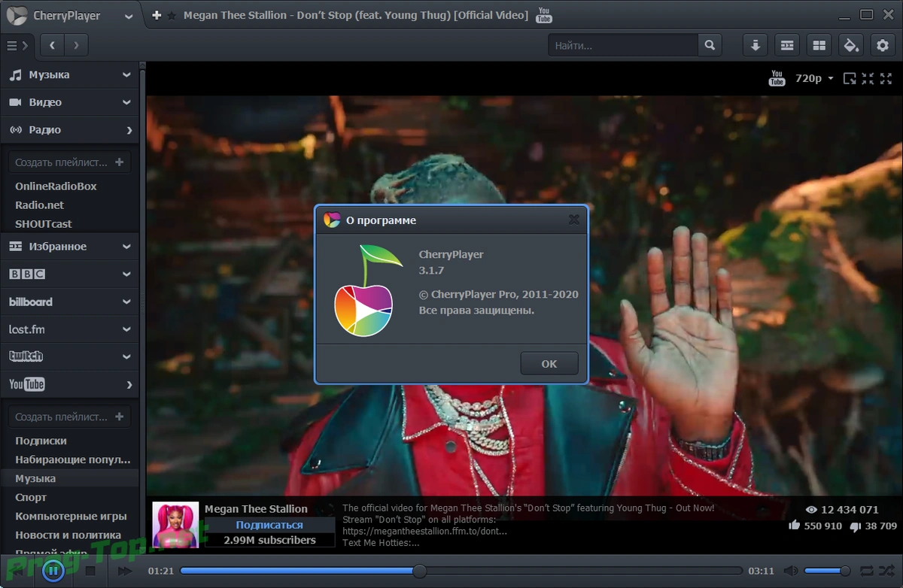Open the meganthееstallion.ffm.to link
Image resolution: width=903 pixels, height=588 pixels.
424,531
